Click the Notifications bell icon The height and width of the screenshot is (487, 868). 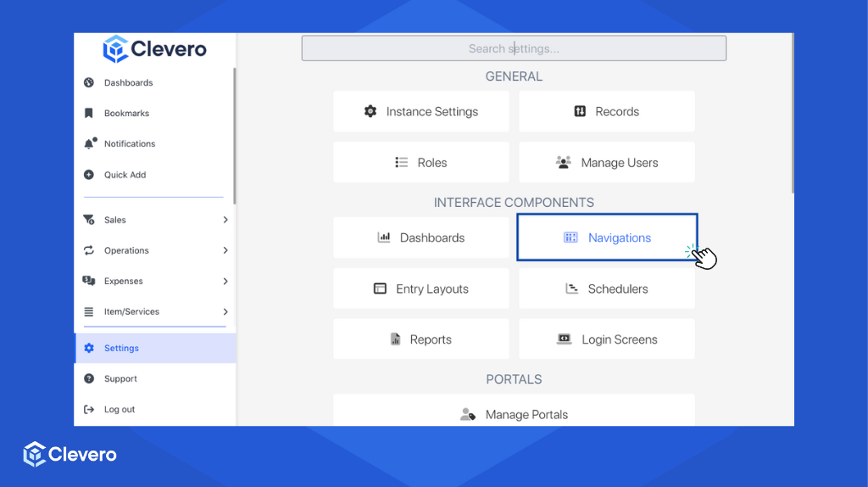(x=90, y=143)
